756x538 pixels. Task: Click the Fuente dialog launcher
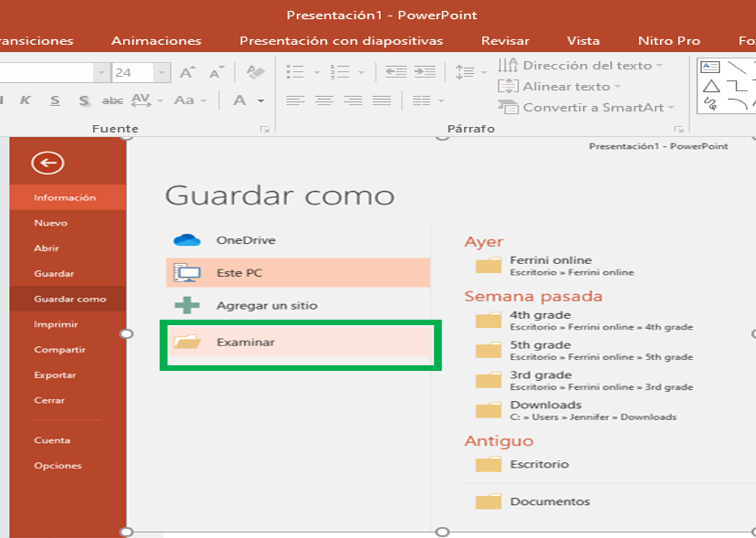265,129
